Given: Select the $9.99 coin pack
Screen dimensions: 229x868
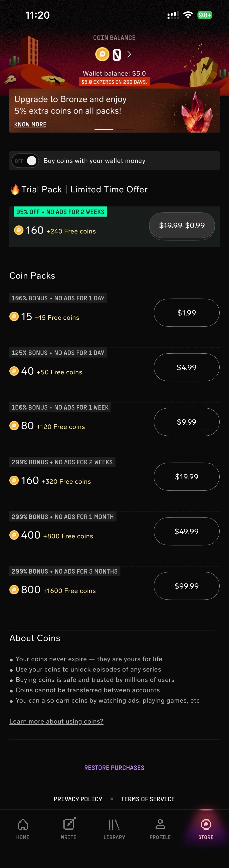Looking at the screenshot, I should tap(187, 422).
